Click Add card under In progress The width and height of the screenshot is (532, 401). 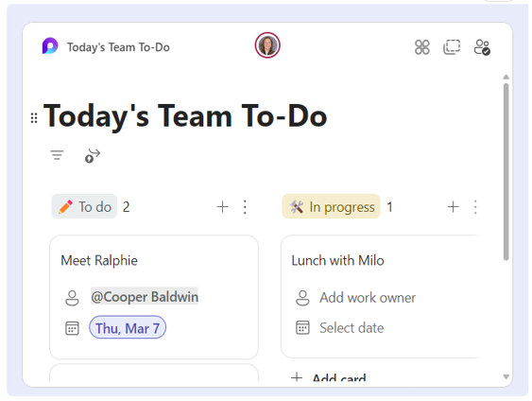point(329,377)
